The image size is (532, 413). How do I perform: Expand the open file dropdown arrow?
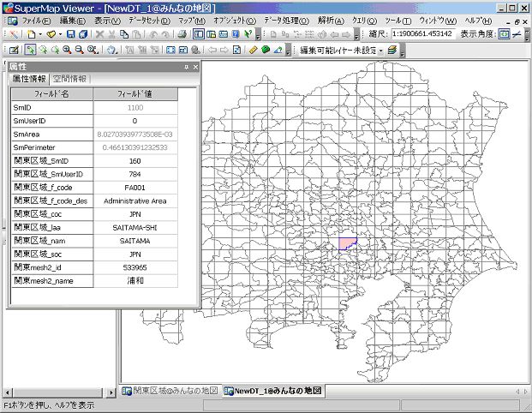point(59,34)
